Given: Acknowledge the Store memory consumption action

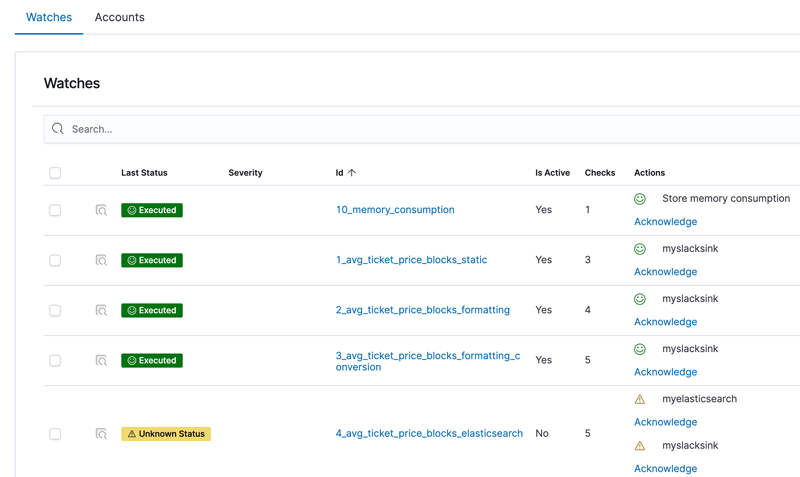Looking at the screenshot, I should click(x=665, y=221).
